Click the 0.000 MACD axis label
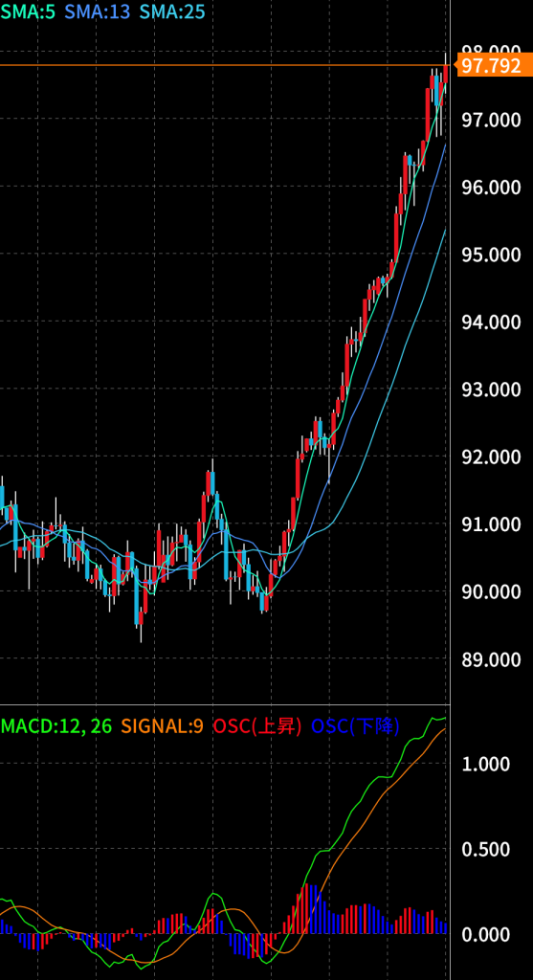The image size is (533, 980). 485,935
